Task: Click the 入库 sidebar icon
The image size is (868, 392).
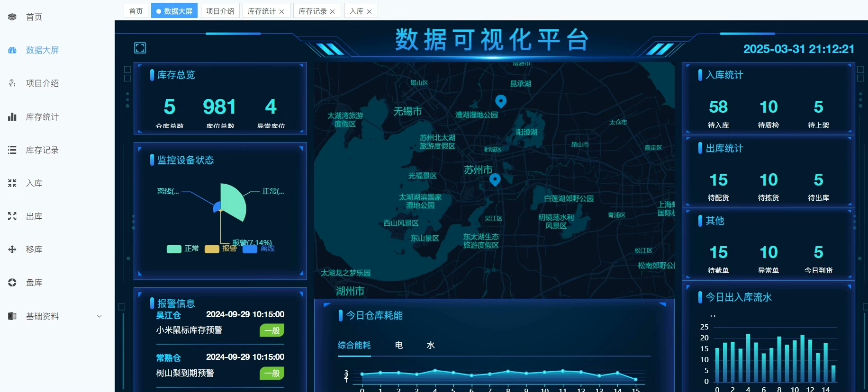Action: pyautogui.click(x=12, y=183)
